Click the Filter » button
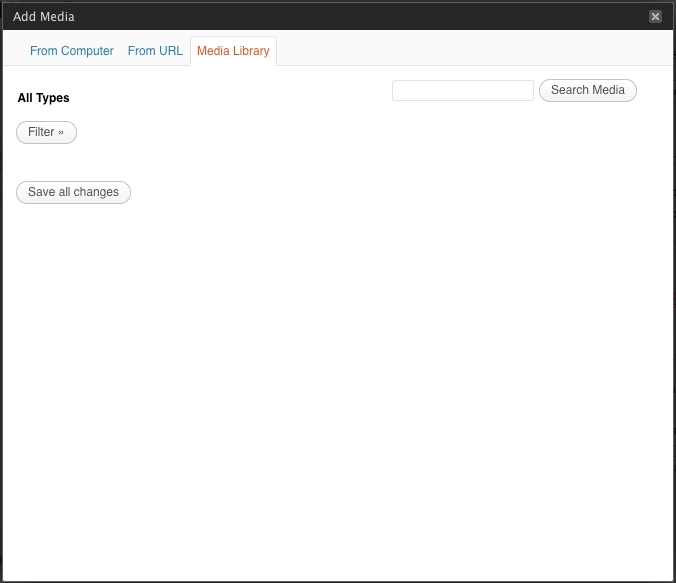This screenshot has width=676, height=583. click(47, 132)
